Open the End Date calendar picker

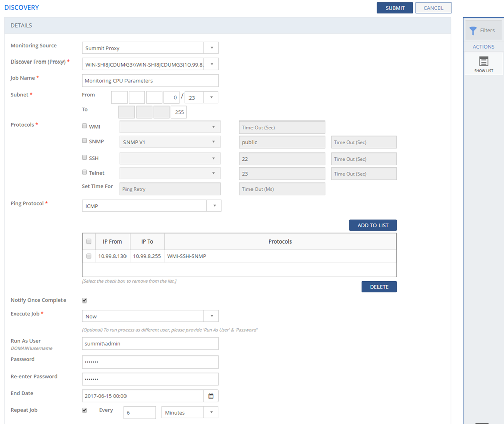coord(211,396)
